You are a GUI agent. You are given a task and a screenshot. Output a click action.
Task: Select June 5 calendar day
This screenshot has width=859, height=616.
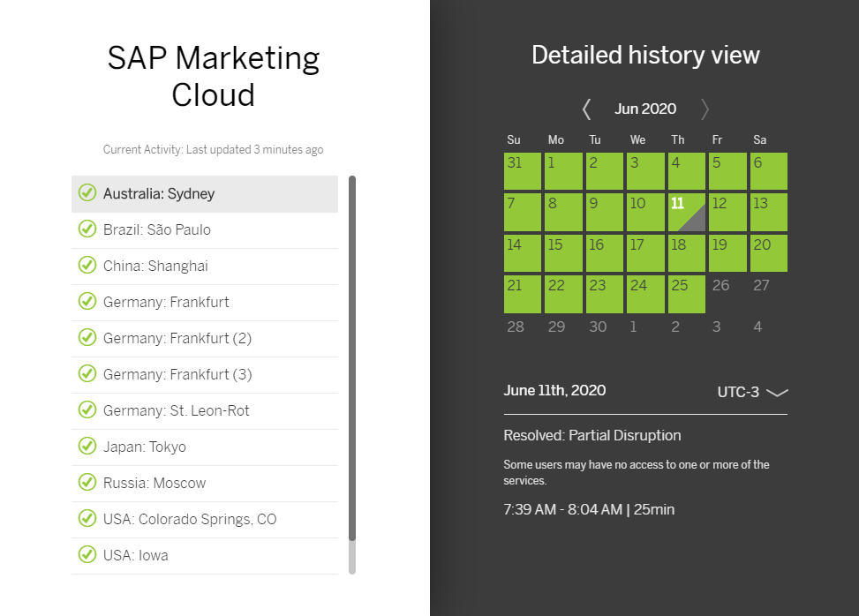pos(727,171)
